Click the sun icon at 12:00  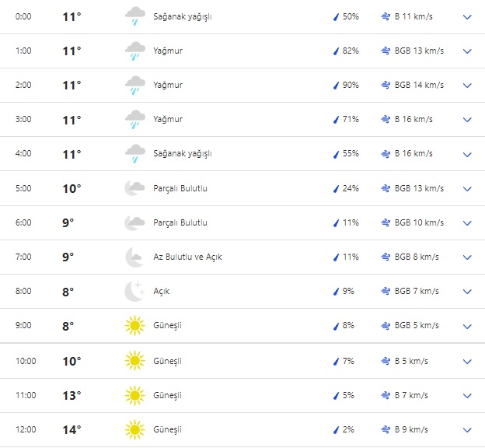135,429
